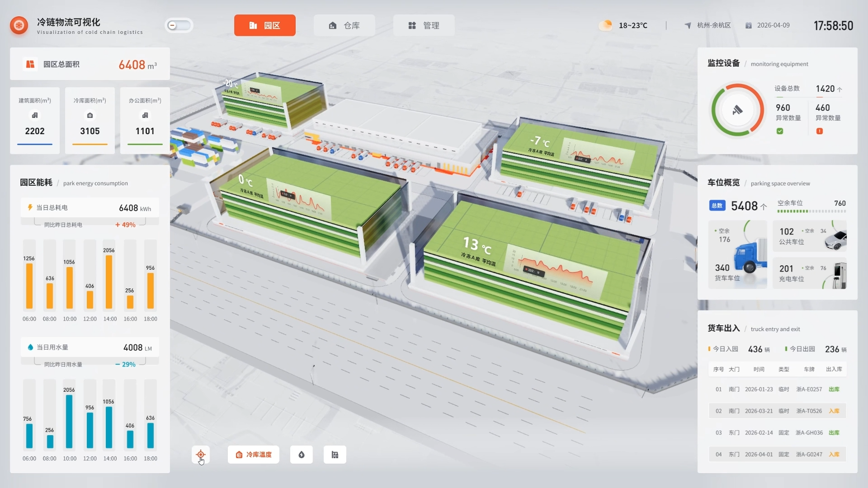Select truck record row 04 浙A-G0247
The image size is (868, 488).
pos(778,454)
